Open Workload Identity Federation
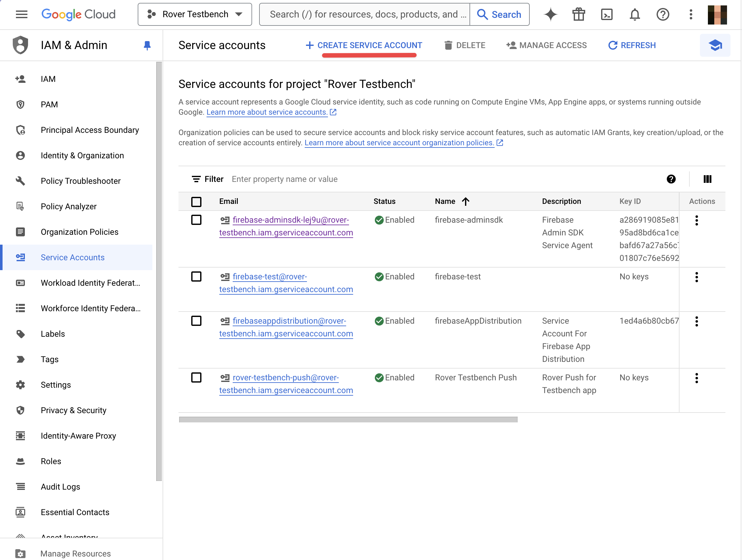Viewport: 742px width, 560px height. point(76,283)
